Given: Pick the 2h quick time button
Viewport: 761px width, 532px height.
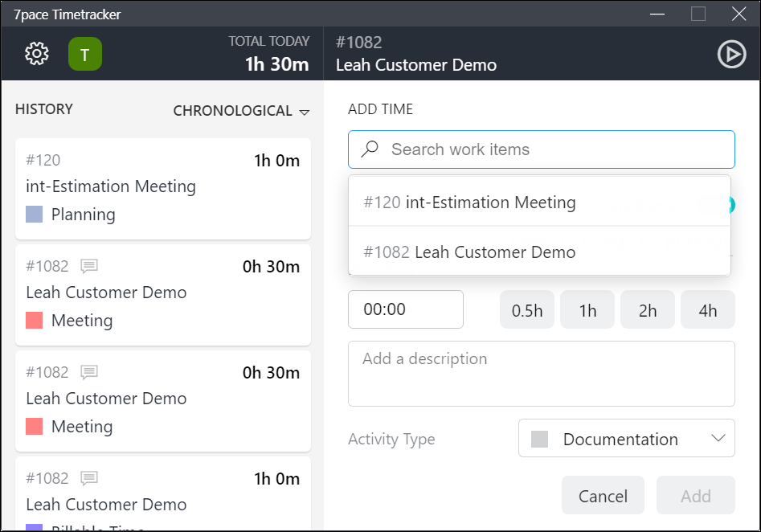Looking at the screenshot, I should click(648, 309).
